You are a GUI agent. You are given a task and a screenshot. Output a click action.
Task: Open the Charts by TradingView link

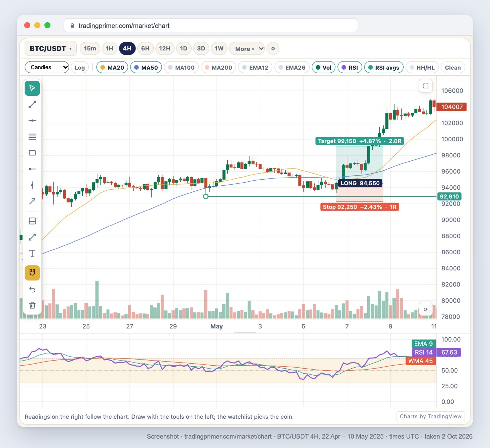430,417
